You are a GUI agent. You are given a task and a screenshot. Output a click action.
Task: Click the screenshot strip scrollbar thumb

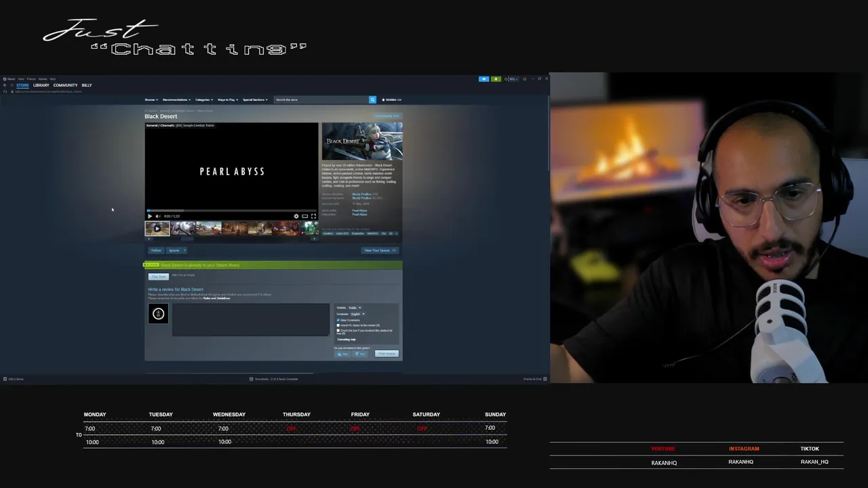point(186,238)
